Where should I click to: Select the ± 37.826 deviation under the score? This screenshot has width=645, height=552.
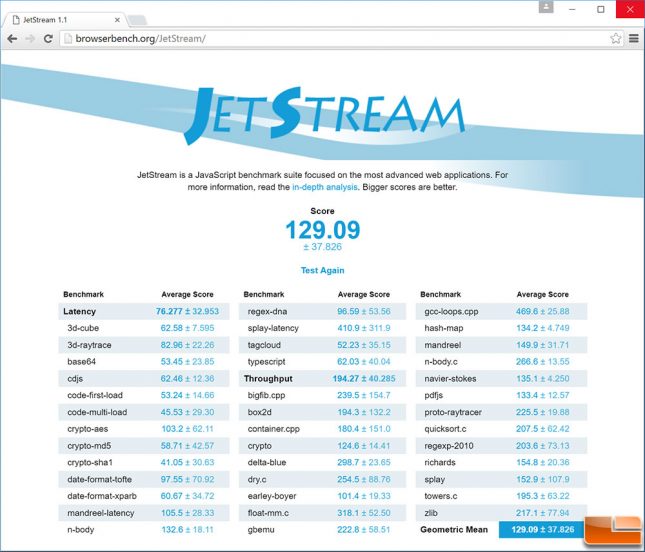tap(322, 247)
